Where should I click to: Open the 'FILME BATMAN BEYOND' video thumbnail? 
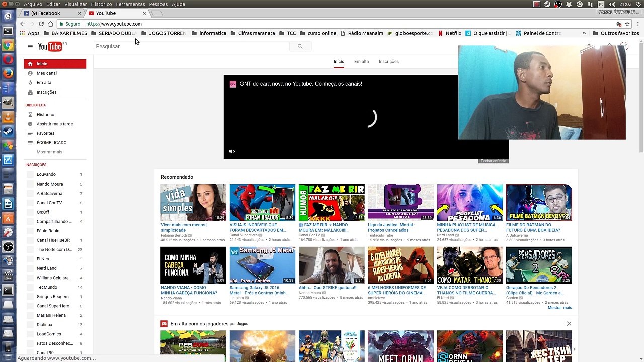[539, 202]
